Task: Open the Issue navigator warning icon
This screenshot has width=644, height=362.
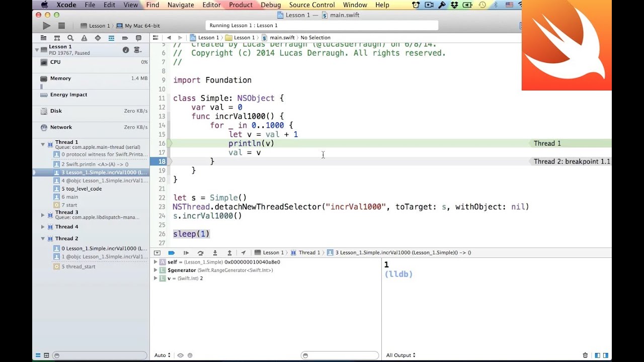Action: click(x=84, y=38)
